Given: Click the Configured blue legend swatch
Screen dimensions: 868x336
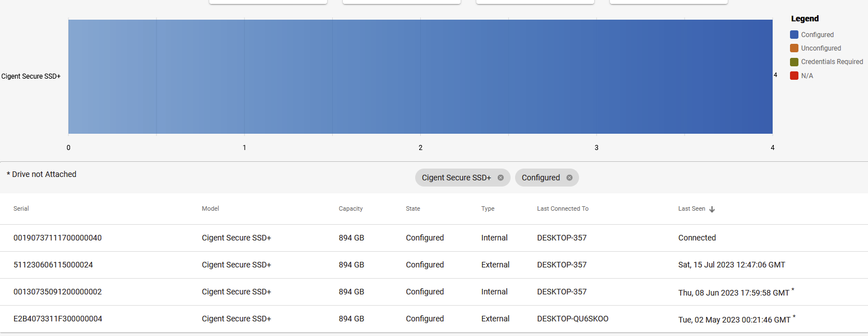Looking at the screenshot, I should (x=794, y=35).
